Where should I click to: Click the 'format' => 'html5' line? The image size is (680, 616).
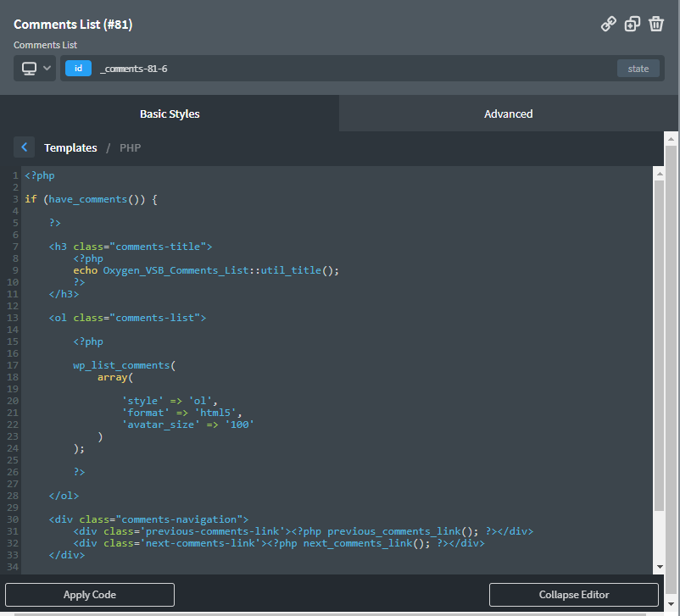coord(181,413)
